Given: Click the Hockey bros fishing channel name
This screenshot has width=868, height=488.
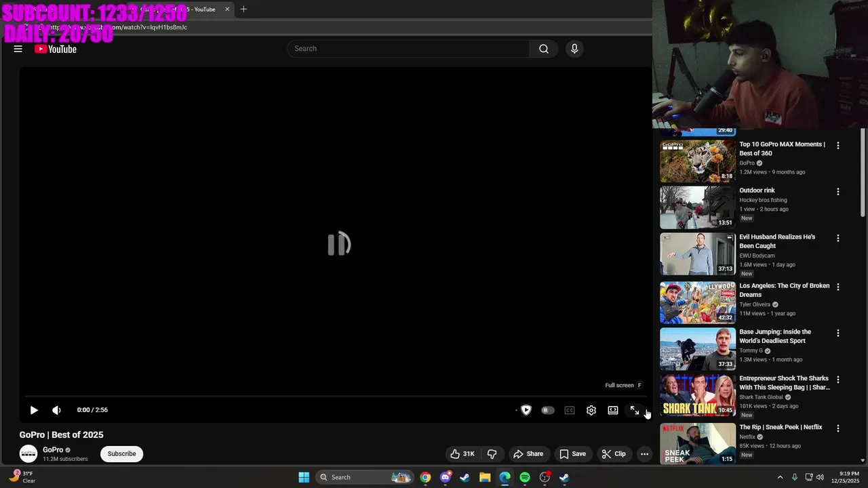Looking at the screenshot, I should click(x=763, y=200).
